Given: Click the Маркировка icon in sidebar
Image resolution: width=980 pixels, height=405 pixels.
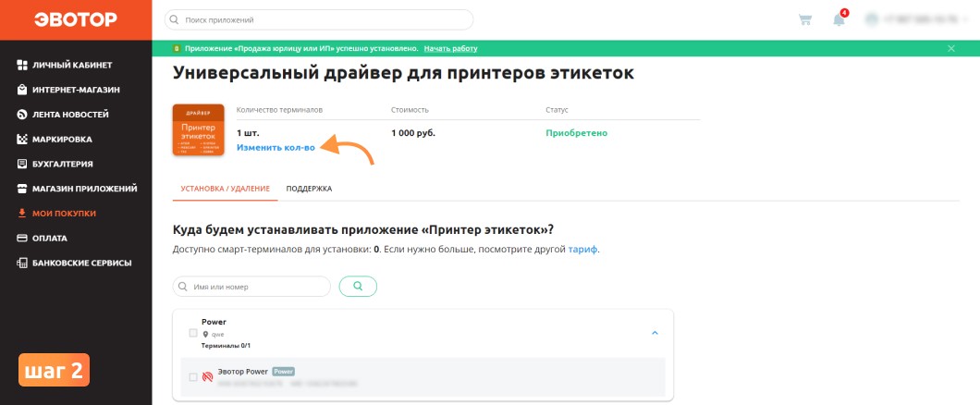Looking at the screenshot, I should (x=22, y=140).
